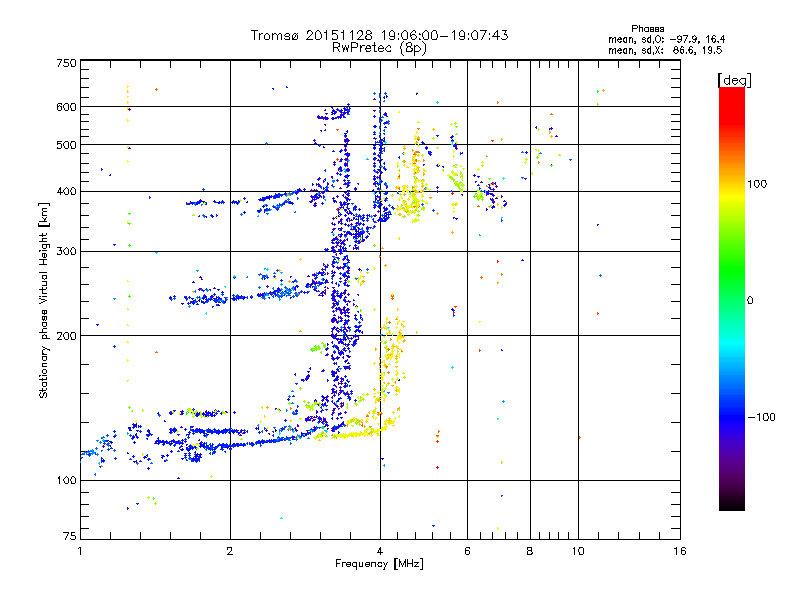Click the y-axis tick label '75'
This screenshot has width=800, height=600.
tap(70, 536)
